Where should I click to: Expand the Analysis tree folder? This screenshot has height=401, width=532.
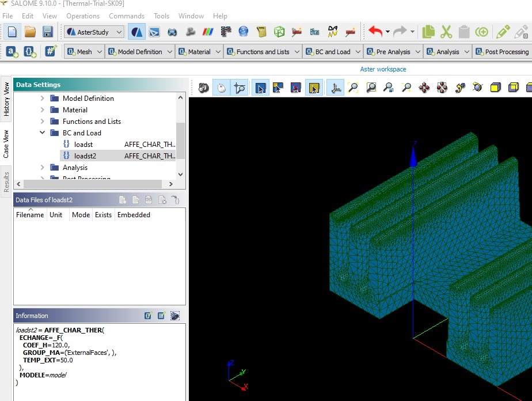pos(43,168)
